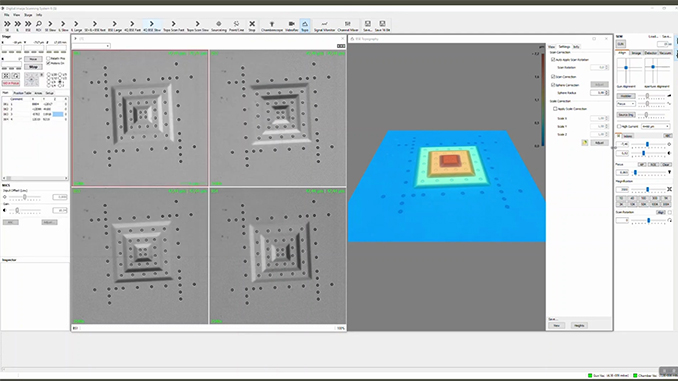Start Topo Scan Fast

coord(173,26)
